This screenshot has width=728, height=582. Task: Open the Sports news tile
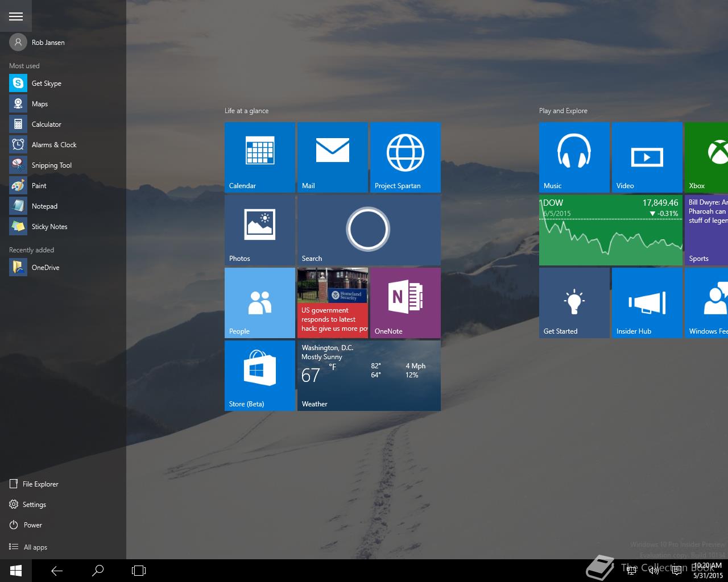point(706,230)
